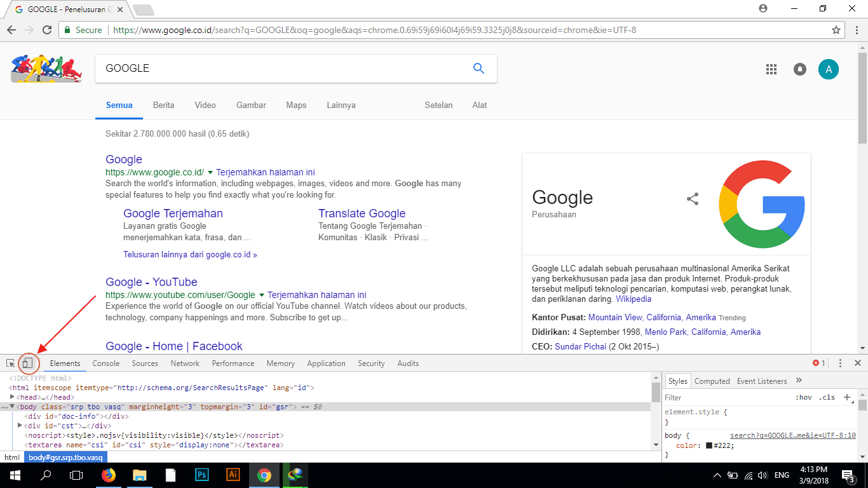Bookmark this page with star icon
The image size is (868, 488).
(836, 30)
